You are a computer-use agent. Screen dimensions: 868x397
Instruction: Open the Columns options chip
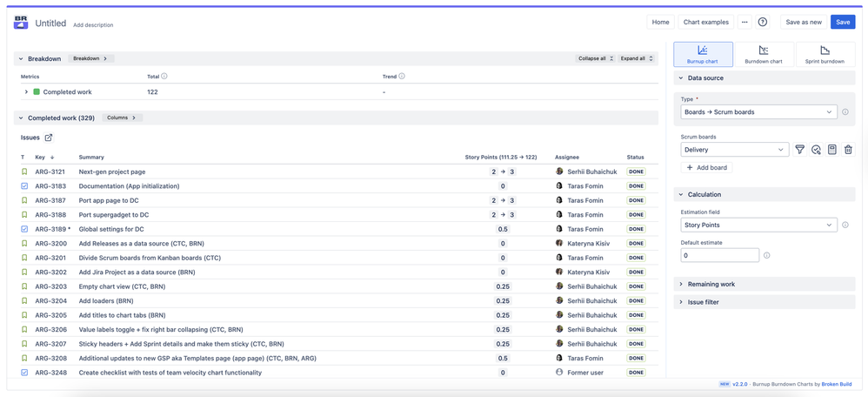pos(123,118)
